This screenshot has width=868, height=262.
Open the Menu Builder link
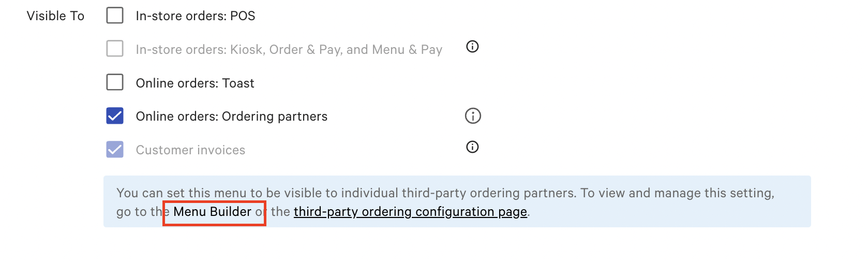click(x=212, y=212)
